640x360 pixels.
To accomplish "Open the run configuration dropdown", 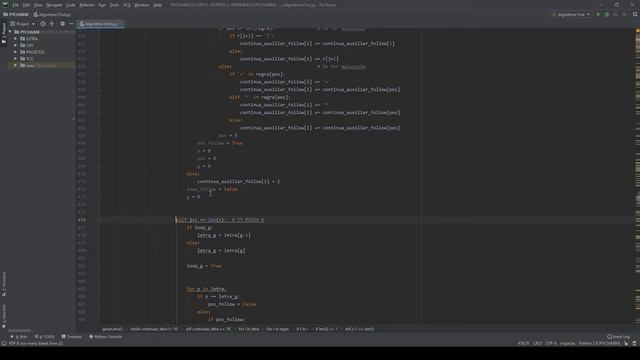I will point(571,14).
